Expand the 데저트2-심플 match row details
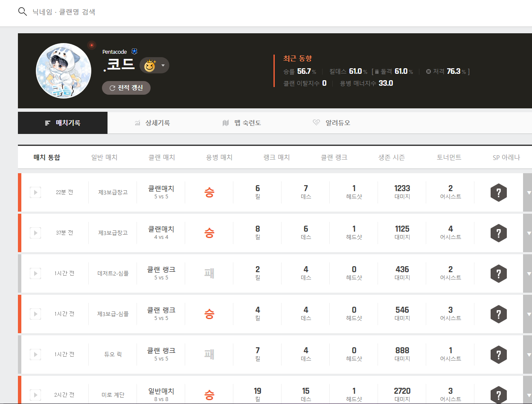The height and width of the screenshot is (404, 532). coord(528,273)
